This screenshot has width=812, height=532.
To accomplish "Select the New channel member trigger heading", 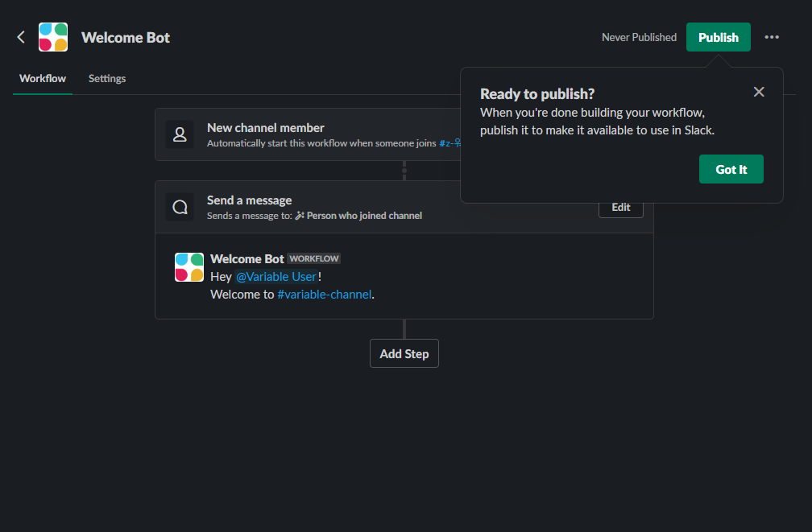I will 266,128.
